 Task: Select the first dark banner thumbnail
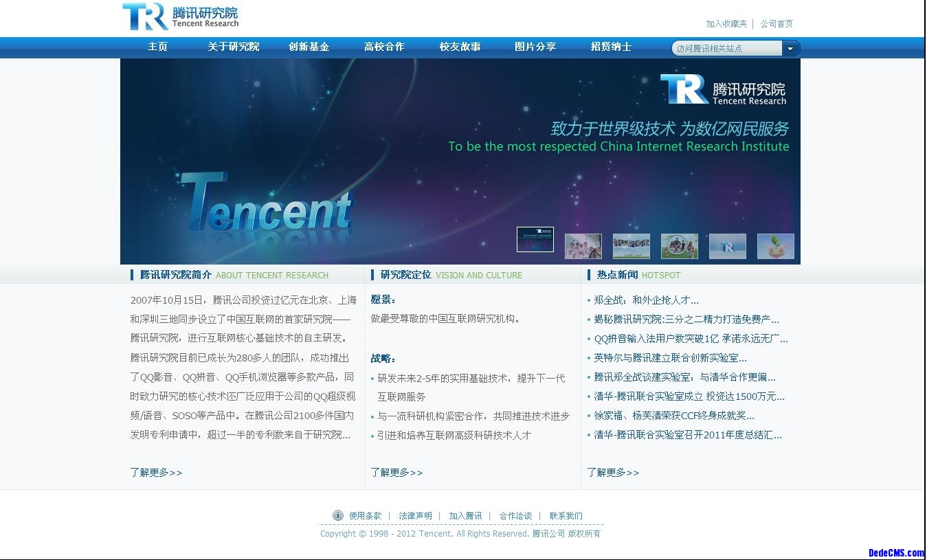[x=535, y=240]
